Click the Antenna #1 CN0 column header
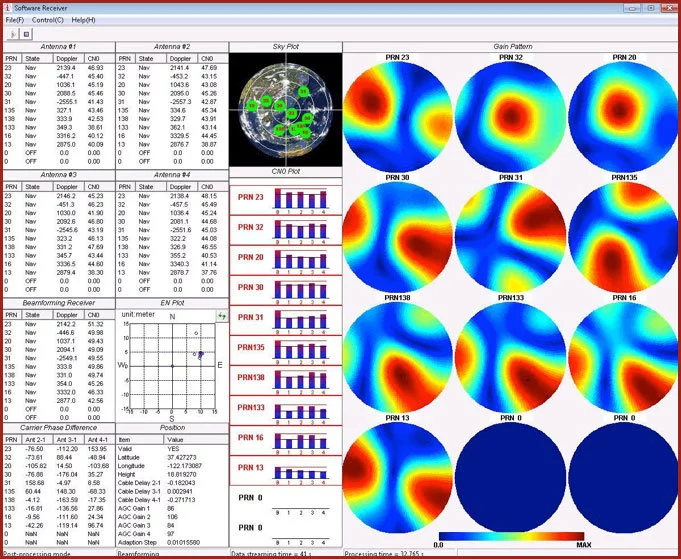Screen dimensions: 681x559 tap(100, 59)
